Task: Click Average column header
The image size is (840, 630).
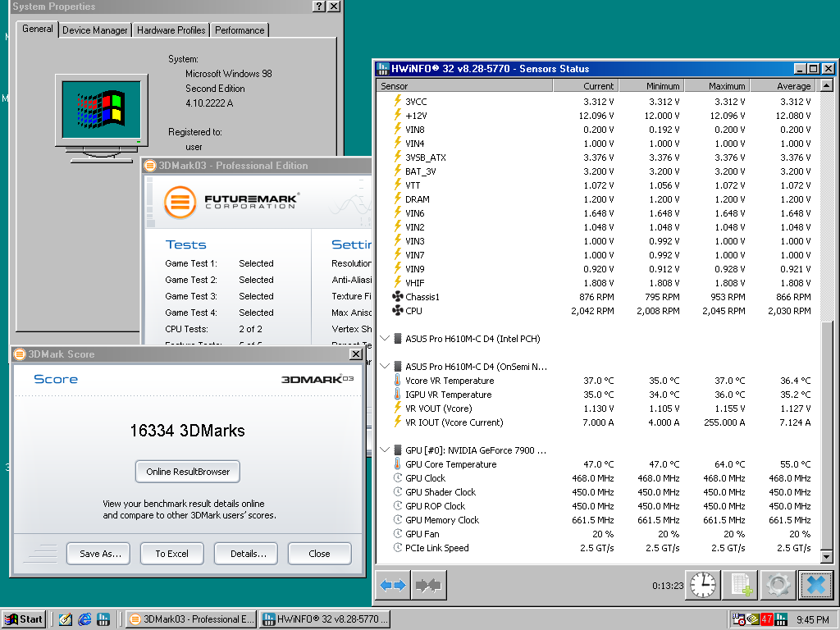Action: (783, 85)
